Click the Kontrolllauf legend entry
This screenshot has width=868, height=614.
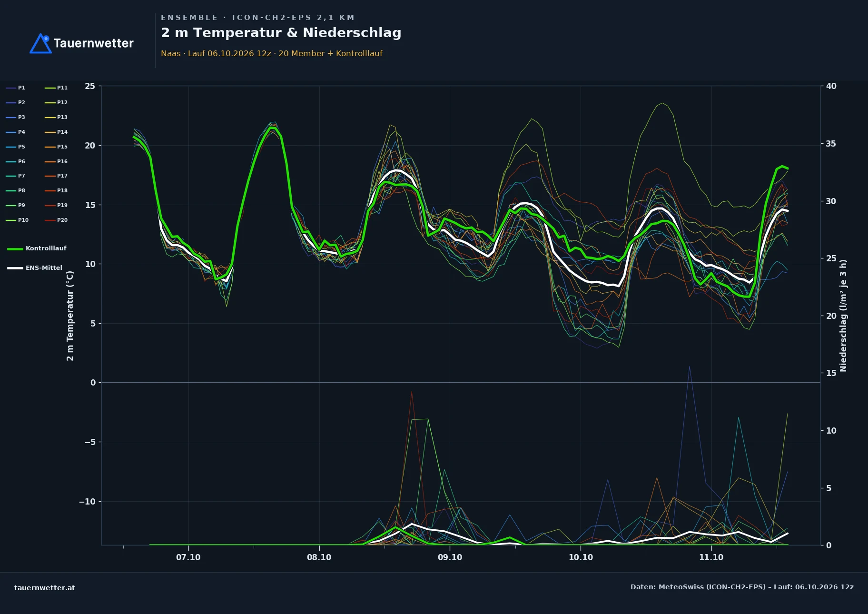pyautogui.click(x=37, y=248)
